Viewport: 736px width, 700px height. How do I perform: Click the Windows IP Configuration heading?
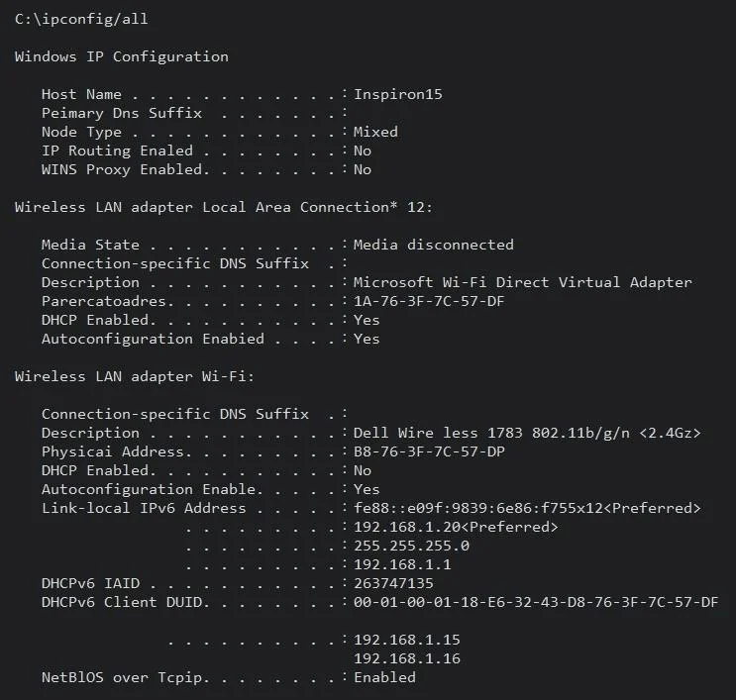point(122,56)
